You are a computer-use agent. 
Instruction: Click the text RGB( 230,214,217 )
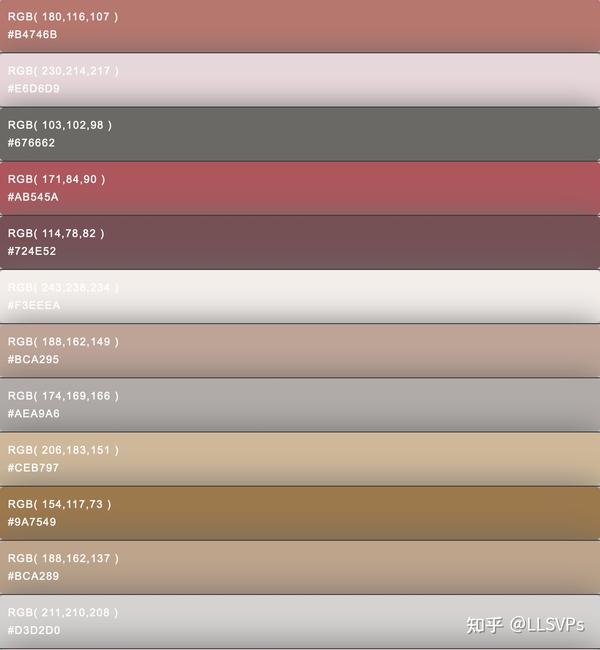point(63,71)
